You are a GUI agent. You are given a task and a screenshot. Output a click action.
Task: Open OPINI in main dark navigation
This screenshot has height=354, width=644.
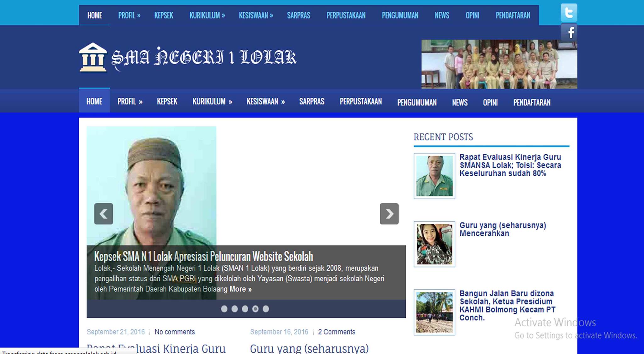click(x=490, y=103)
